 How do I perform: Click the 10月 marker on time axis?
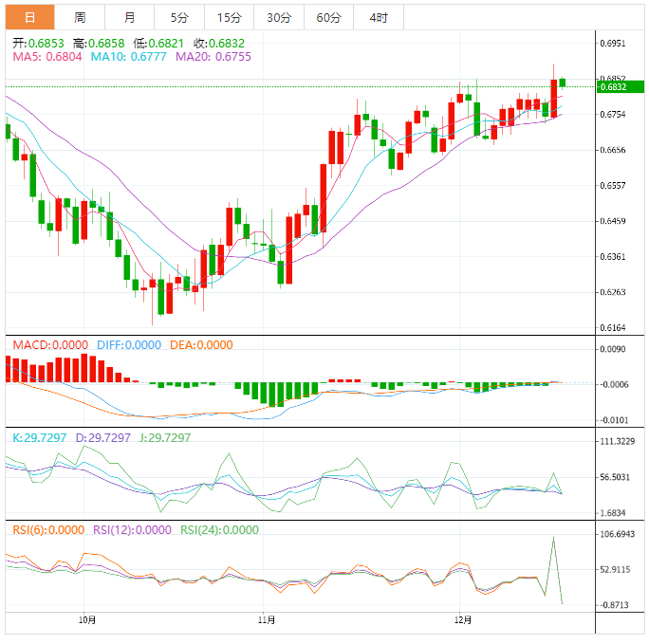click(x=87, y=619)
